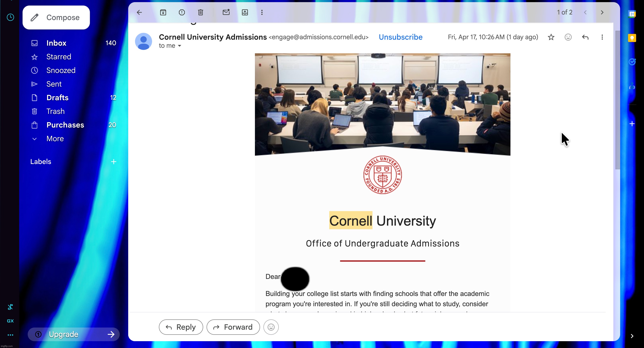Go to newer email with left arrow
Viewport: 644px width, 348px height.
coord(585,12)
